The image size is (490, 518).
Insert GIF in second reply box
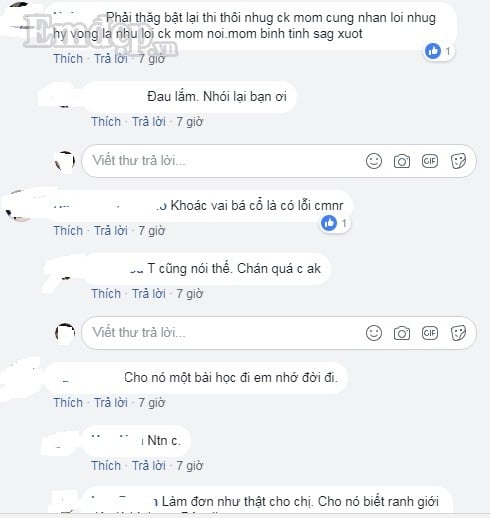430,333
